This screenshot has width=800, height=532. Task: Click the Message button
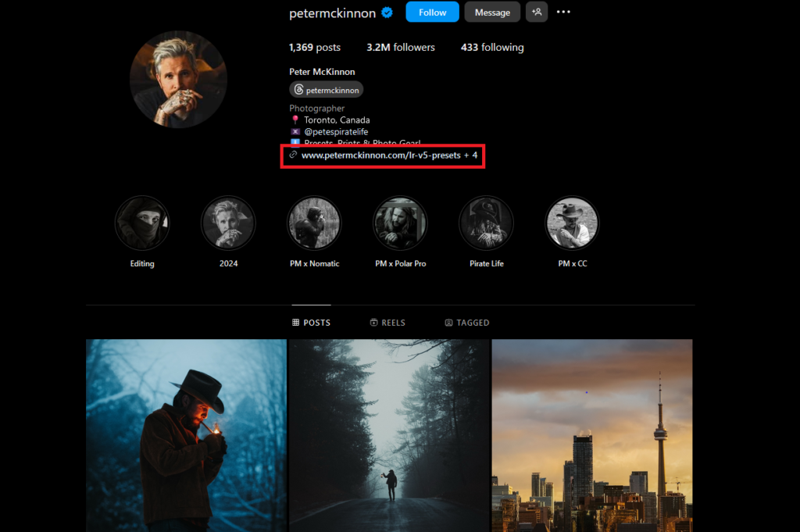(x=492, y=12)
